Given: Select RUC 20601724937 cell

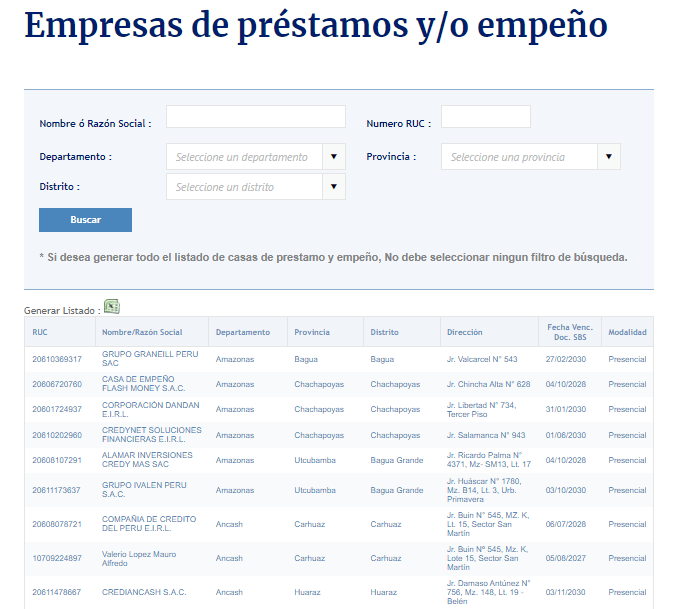Looking at the screenshot, I should point(57,409).
